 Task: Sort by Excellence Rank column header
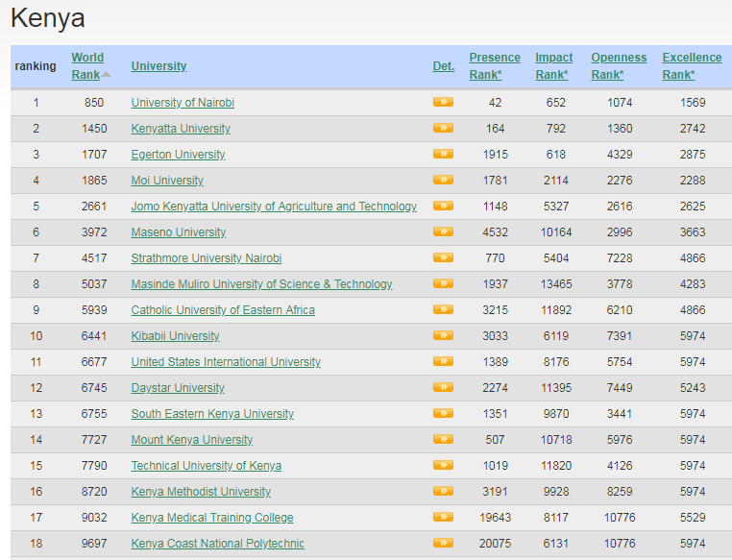(692, 66)
